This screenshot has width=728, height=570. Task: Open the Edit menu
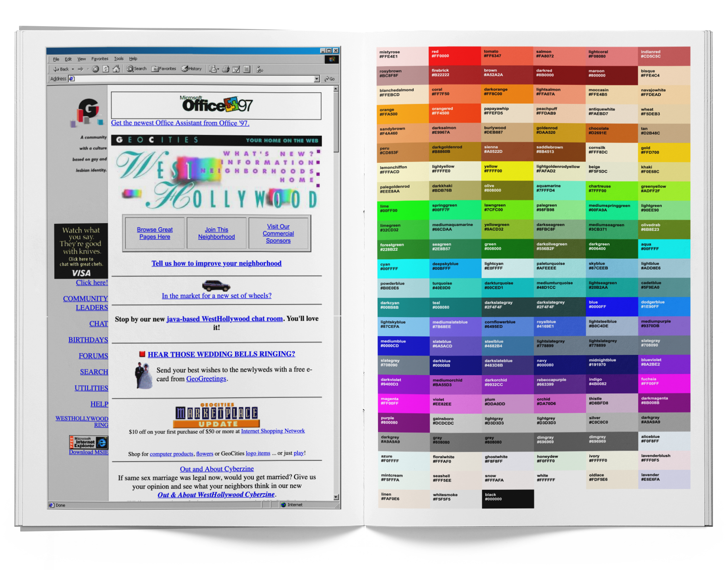[x=68, y=59]
